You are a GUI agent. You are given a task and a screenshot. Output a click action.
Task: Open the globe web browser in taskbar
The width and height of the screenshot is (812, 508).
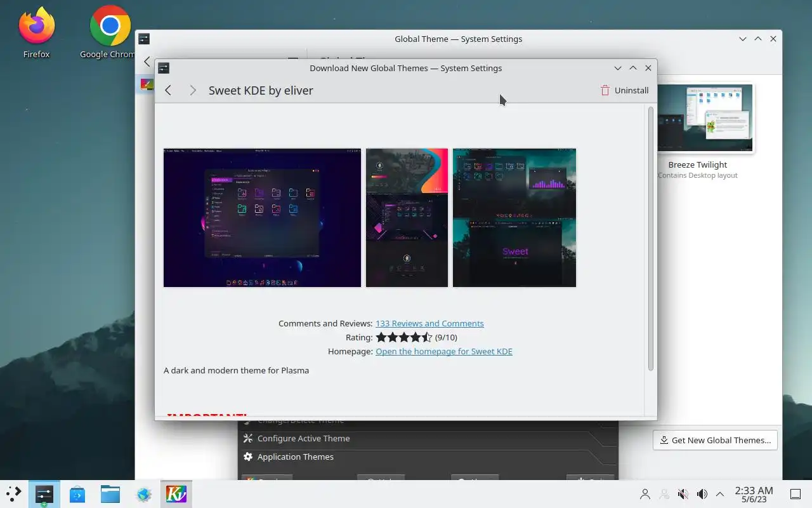coord(144,494)
